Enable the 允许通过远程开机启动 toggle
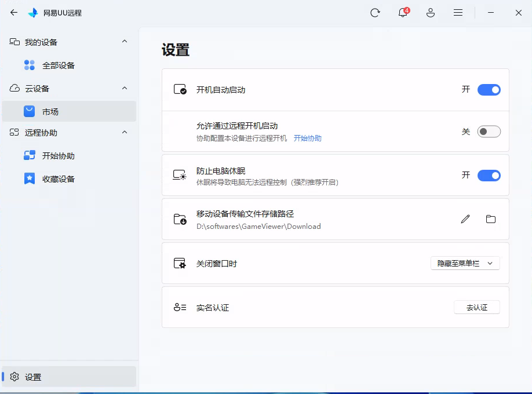 489,132
